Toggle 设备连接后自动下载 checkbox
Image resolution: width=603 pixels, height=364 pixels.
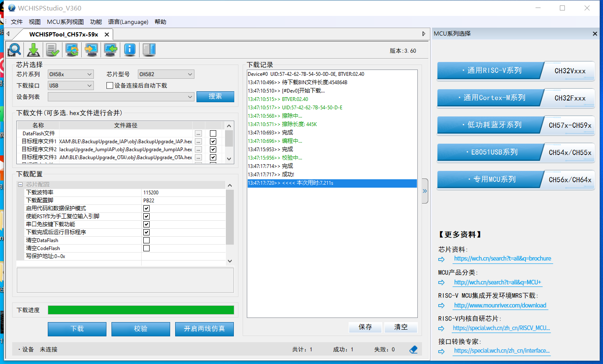[110, 85]
